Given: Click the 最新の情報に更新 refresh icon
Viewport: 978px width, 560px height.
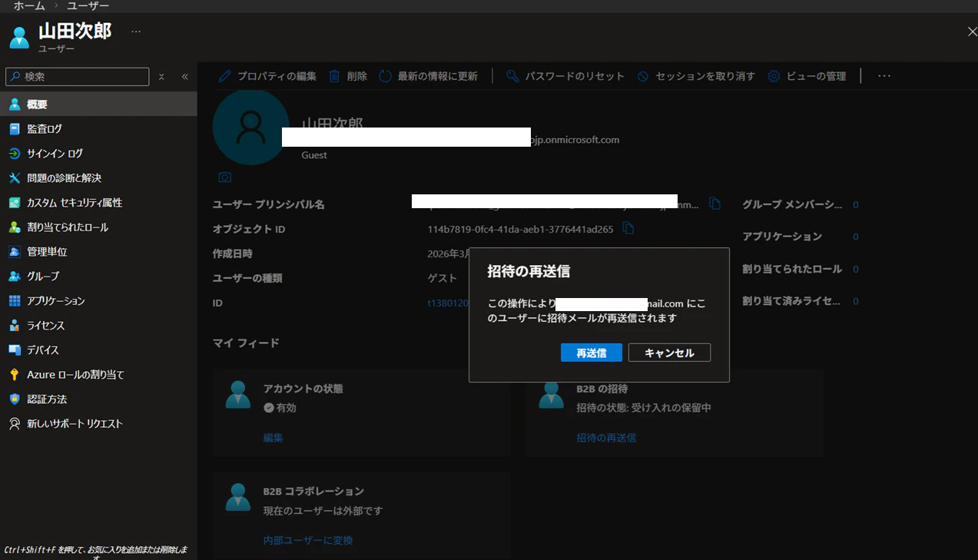Looking at the screenshot, I should point(385,76).
